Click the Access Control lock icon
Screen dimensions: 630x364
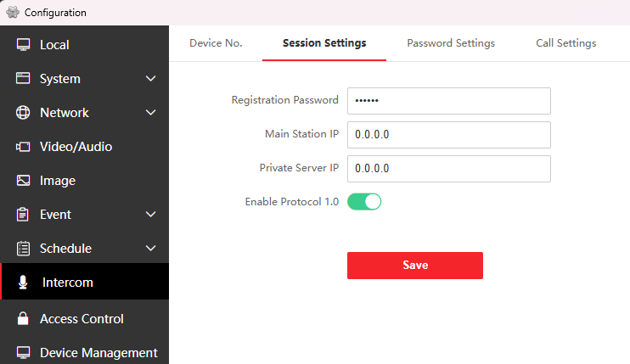click(24, 319)
